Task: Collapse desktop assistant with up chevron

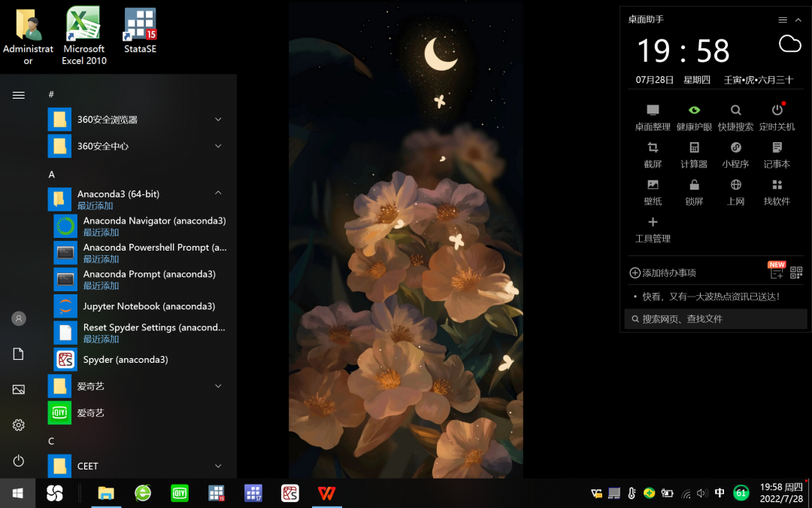Action: click(x=798, y=20)
